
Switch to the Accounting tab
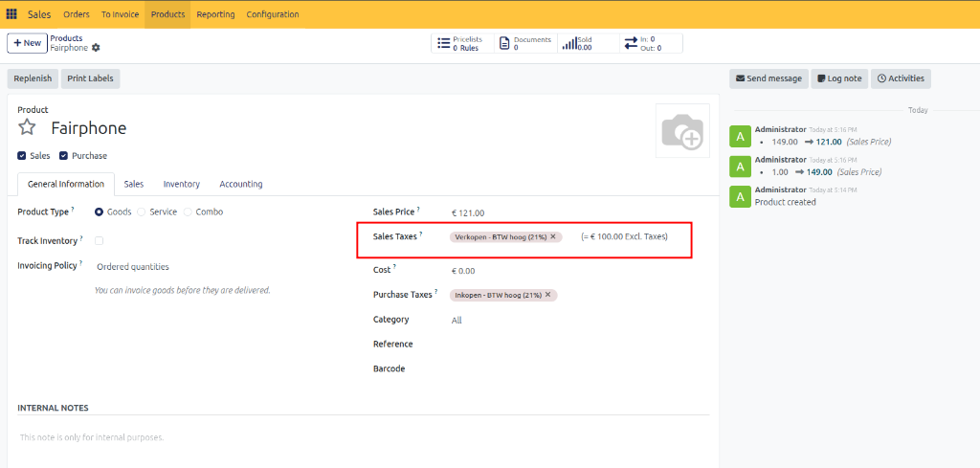(x=240, y=185)
